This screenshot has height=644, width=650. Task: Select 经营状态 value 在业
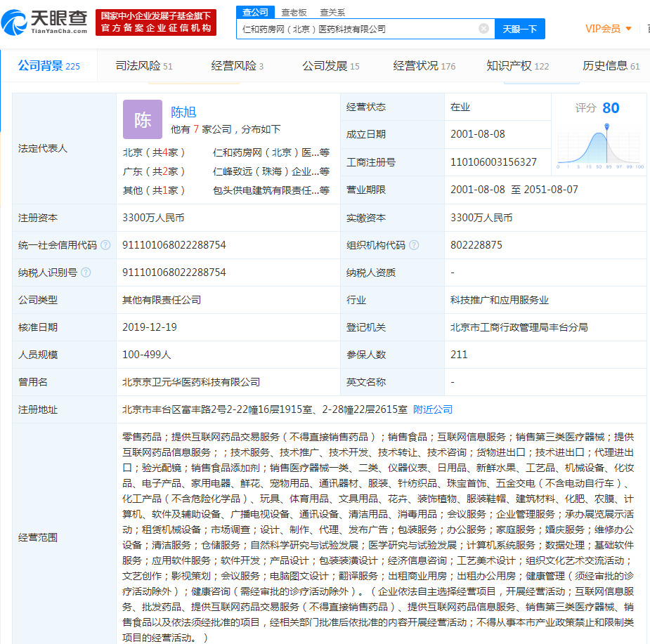[x=460, y=107]
